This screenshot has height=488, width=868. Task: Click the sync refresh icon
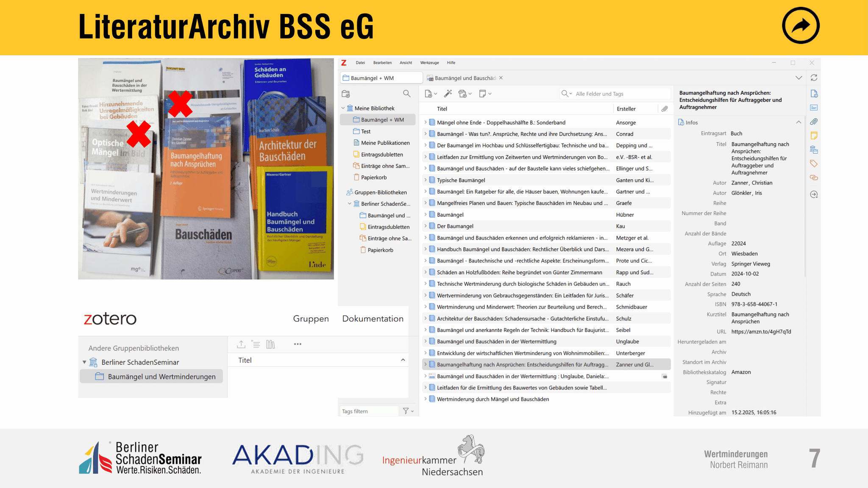(x=814, y=78)
